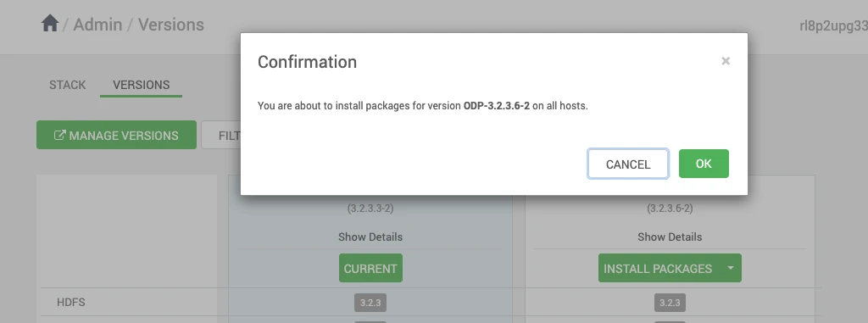Click the Confirmation dialog title
This screenshot has height=323, width=868.
coord(307,62)
